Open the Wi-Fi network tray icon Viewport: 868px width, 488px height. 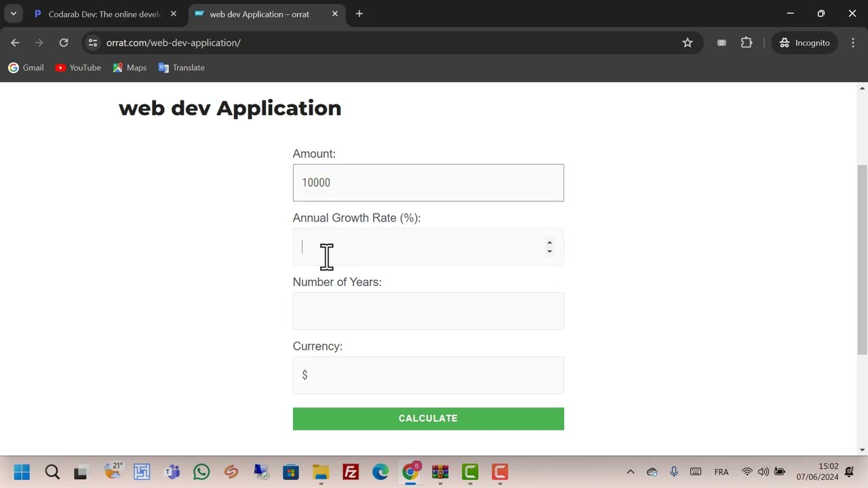(747, 472)
